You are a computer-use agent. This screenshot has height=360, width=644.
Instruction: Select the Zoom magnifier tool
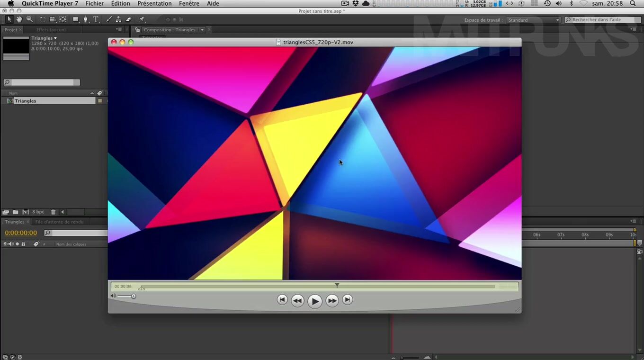tap(29, 19)
